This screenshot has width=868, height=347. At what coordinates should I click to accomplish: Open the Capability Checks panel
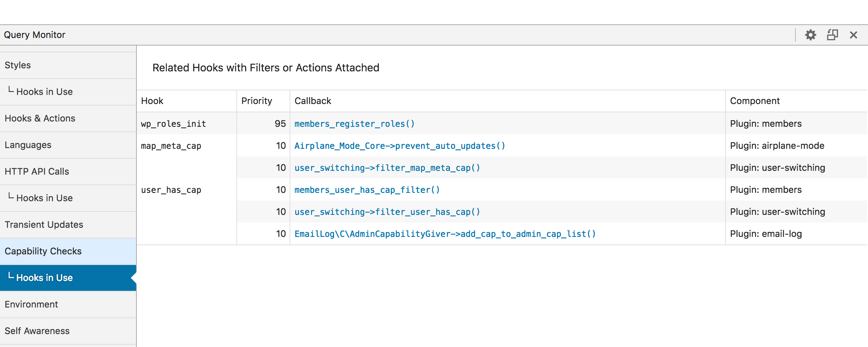pyautogui.click(x=68, y=251)
